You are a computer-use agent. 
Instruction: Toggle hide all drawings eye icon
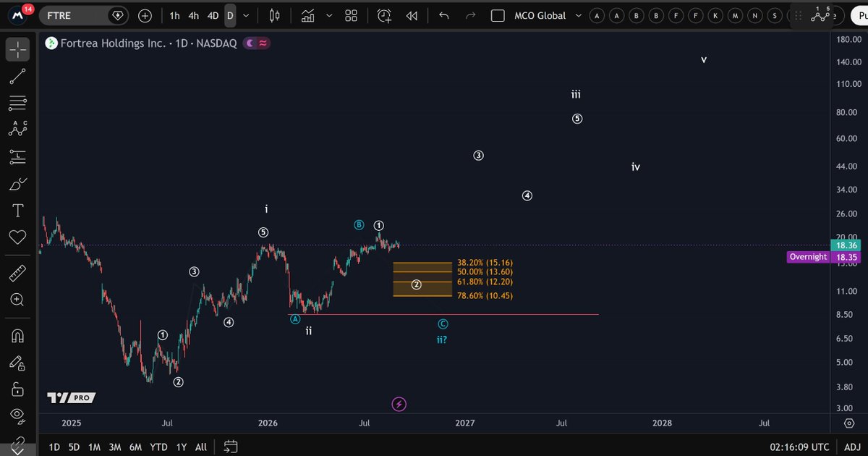coord(18,415)
